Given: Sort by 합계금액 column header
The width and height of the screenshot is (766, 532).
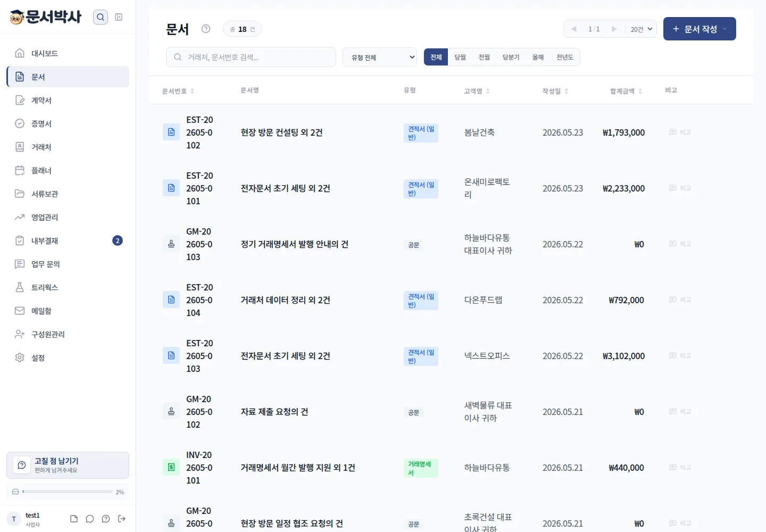Looking at the screenshot, I should [627, 91].
